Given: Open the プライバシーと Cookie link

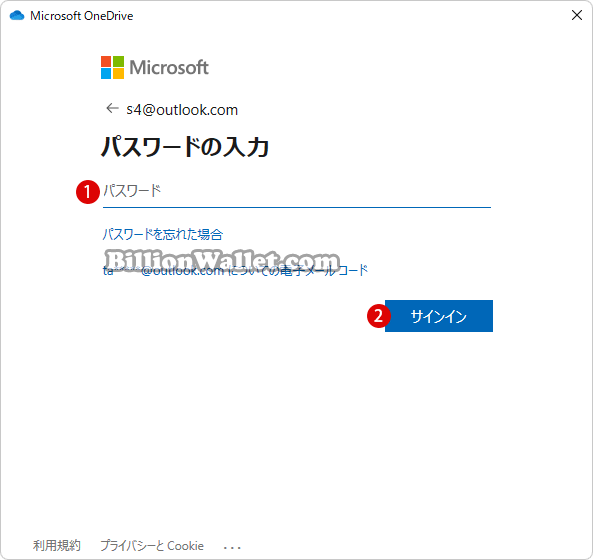Looking at the screenshot, I should point(152,546).
